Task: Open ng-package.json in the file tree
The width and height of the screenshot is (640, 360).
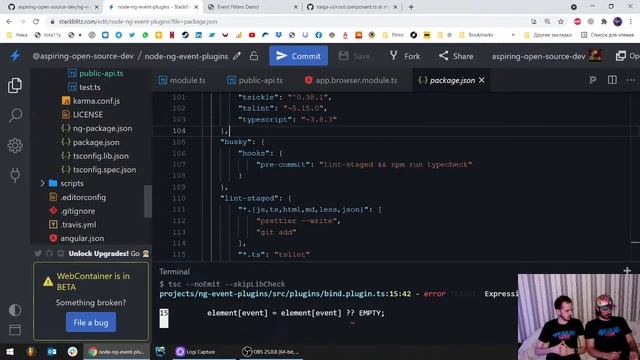Action: pos(102,129)
